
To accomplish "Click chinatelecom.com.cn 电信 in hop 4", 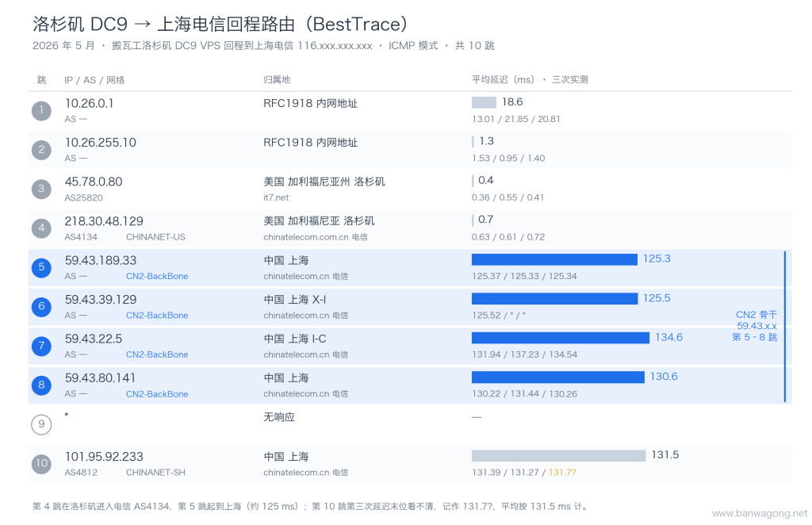I will click(316, 237).
